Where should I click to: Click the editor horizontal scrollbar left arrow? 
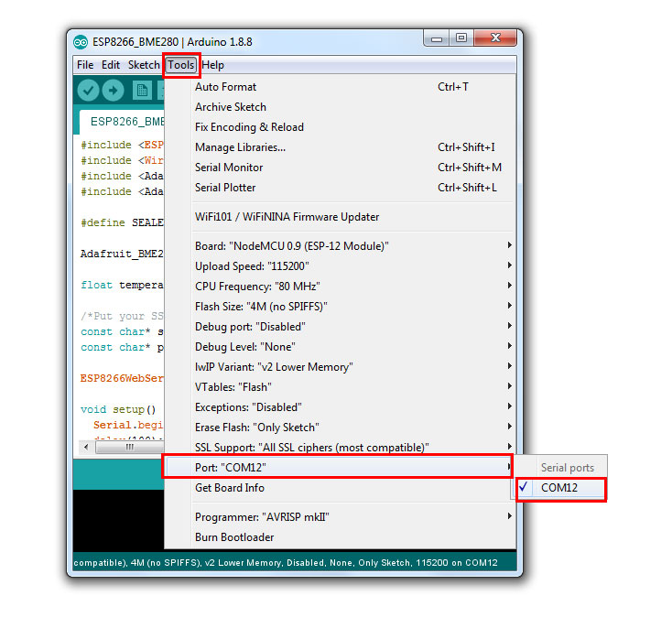pyautogui.click(x=86, y=447)
